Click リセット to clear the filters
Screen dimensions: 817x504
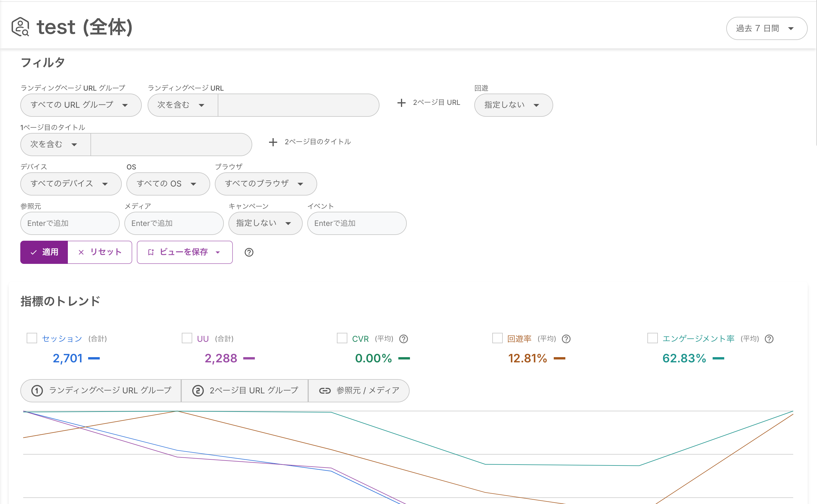[x=99, y=252]
